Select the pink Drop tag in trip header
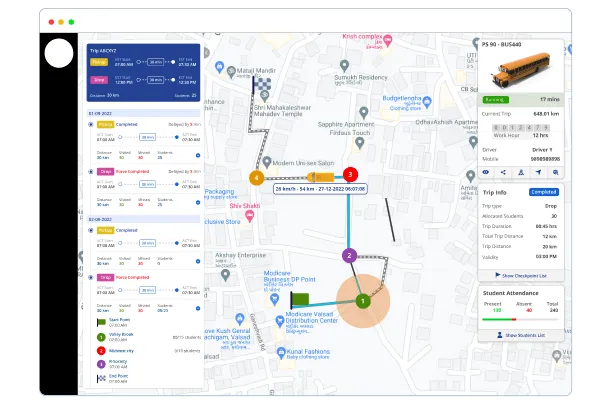 99,79
